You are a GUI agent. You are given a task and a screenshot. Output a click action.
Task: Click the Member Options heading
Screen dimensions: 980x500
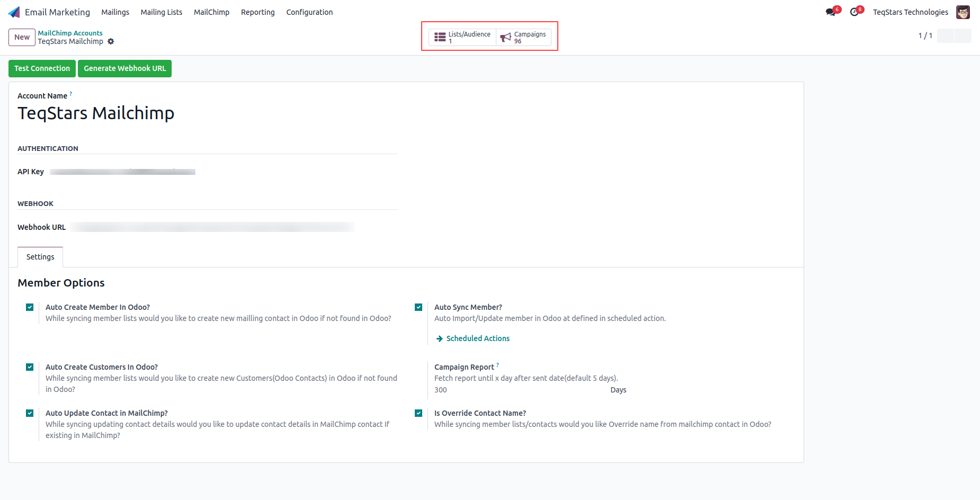tap(61, 283)
